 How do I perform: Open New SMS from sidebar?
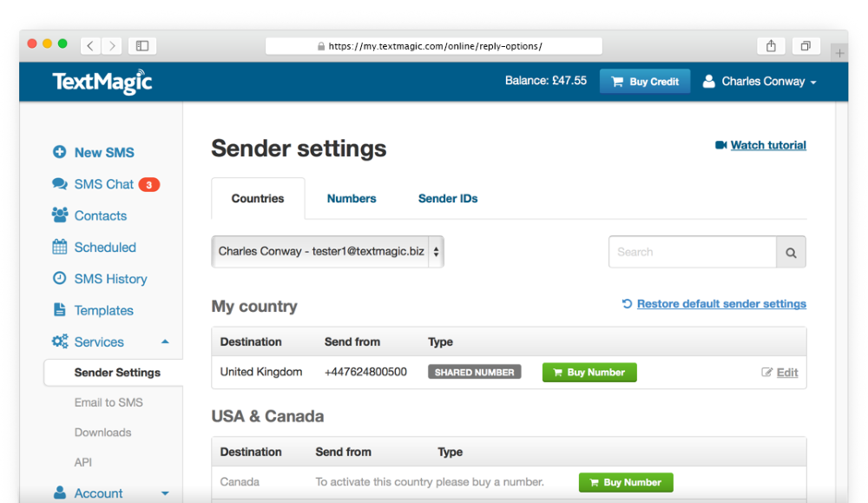94,152
